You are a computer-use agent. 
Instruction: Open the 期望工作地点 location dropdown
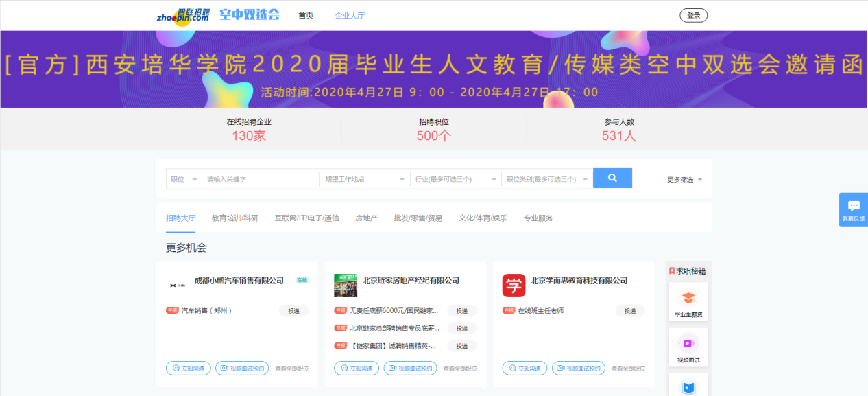point(365,179)
